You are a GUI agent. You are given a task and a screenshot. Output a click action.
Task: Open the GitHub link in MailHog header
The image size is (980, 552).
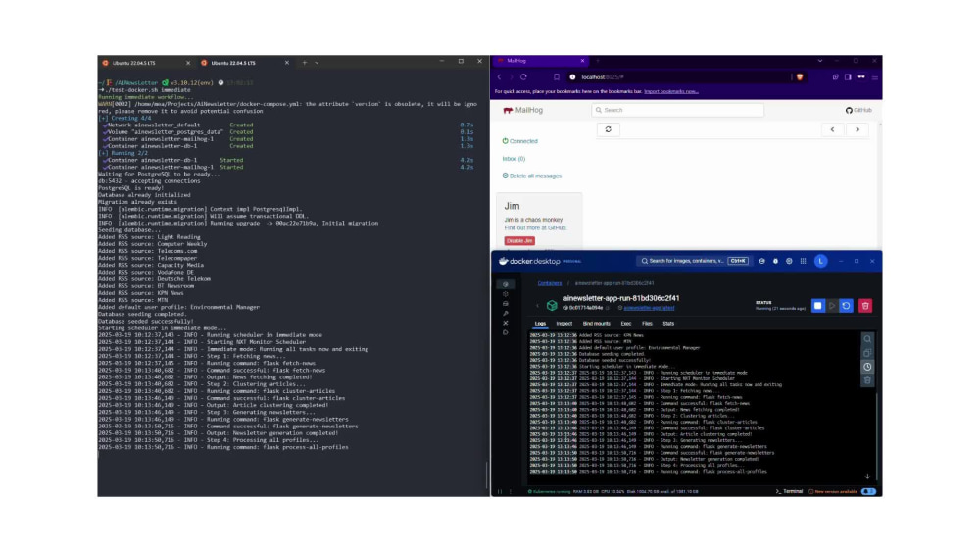coord(858,110)
